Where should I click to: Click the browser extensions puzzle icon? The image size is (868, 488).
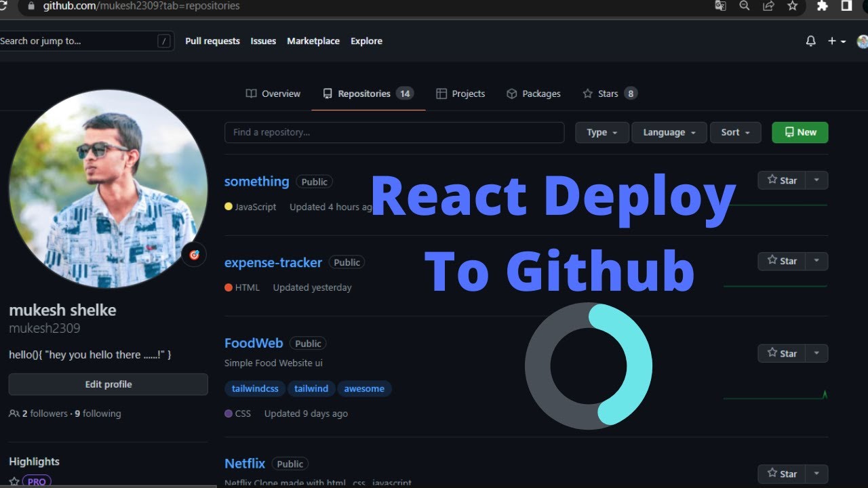pyautogui.click(x=823, y=5)
